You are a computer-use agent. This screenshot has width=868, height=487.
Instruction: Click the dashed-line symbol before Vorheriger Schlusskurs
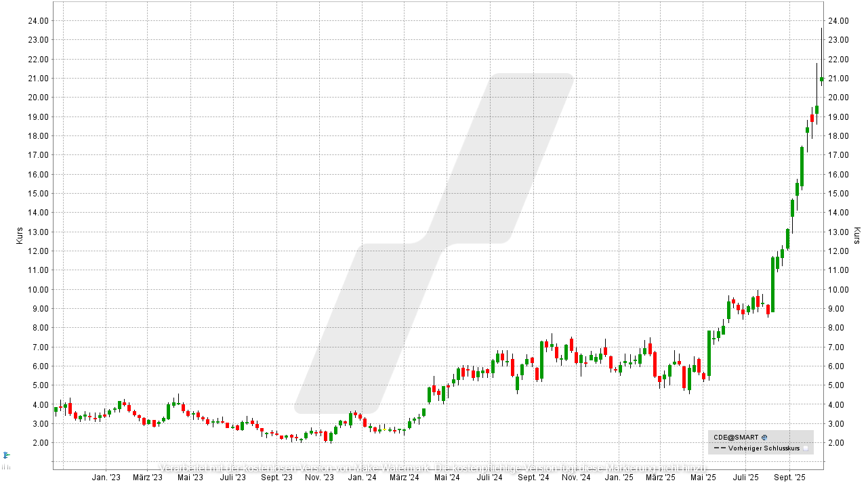coord(720,449)
